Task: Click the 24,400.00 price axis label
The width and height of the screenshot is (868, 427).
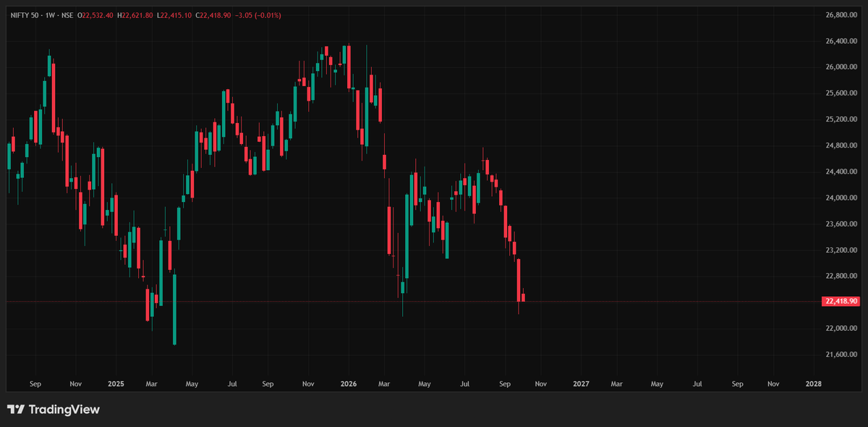Action: pos(841,172)
